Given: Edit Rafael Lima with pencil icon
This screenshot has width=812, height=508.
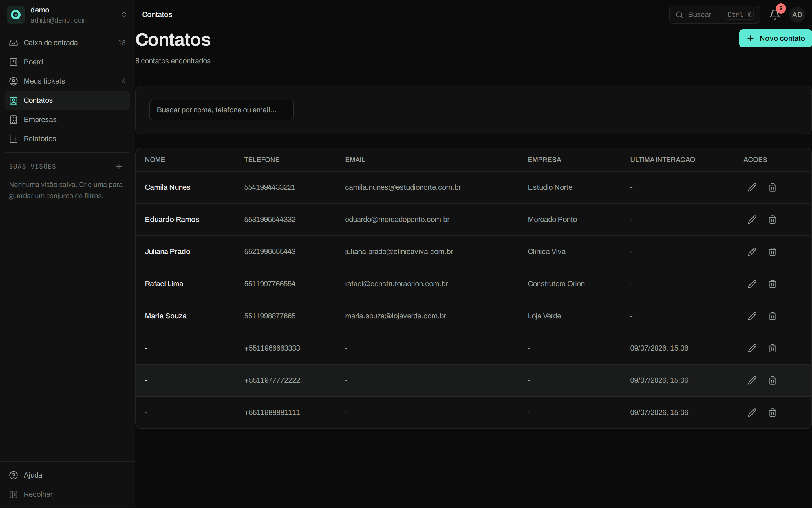Looking at the screenshot, I should tap(752, 284).
